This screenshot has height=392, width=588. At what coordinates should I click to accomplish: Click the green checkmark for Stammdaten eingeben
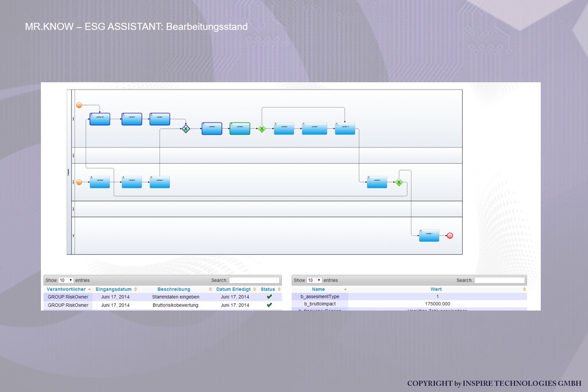270,297
